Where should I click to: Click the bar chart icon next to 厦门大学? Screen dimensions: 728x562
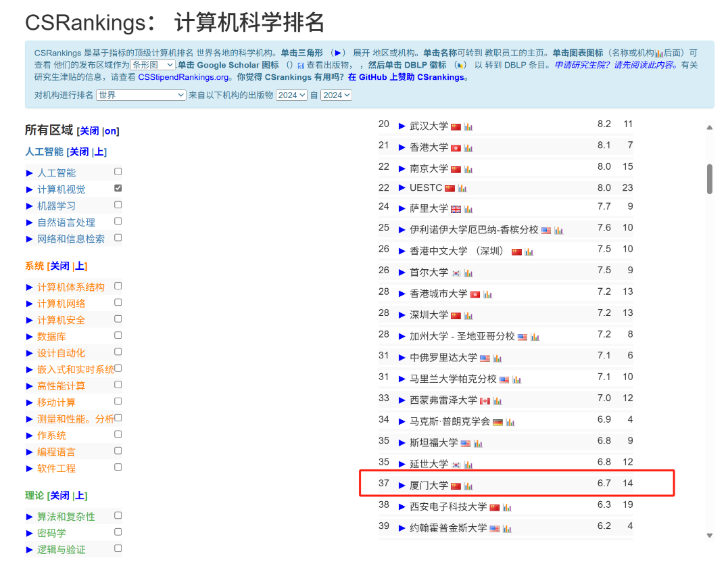pos(468,486)
